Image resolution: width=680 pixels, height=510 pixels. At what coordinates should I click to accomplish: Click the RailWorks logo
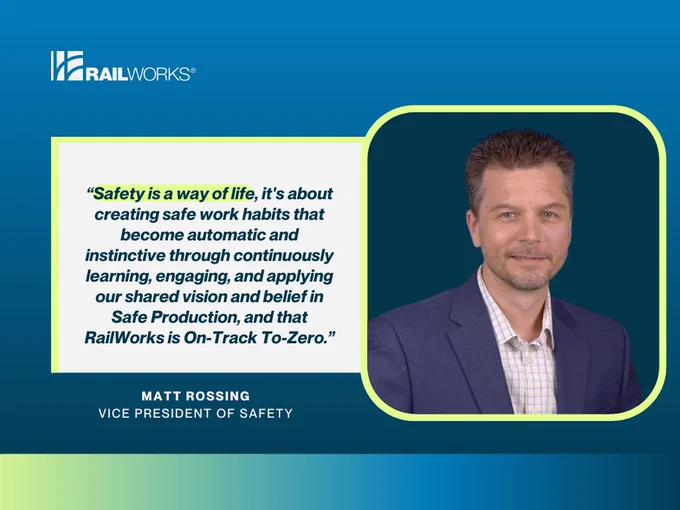coord(123,66)
